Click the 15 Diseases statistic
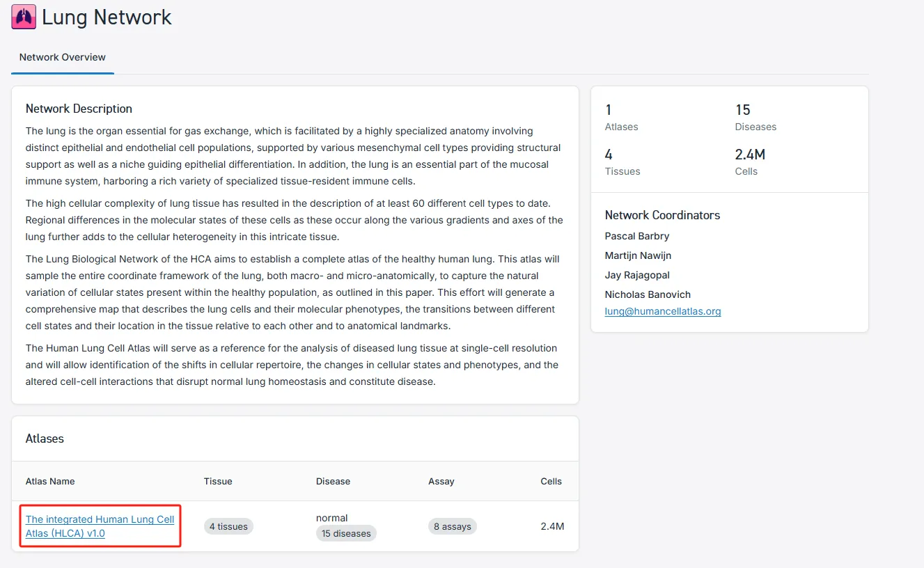 pos(755,117)
